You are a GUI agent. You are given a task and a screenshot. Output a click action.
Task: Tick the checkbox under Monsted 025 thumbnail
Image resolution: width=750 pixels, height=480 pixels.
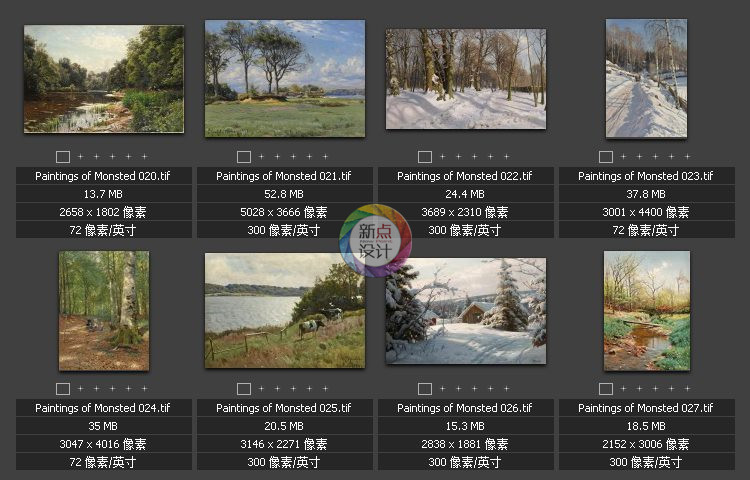(x=244, y=389)
